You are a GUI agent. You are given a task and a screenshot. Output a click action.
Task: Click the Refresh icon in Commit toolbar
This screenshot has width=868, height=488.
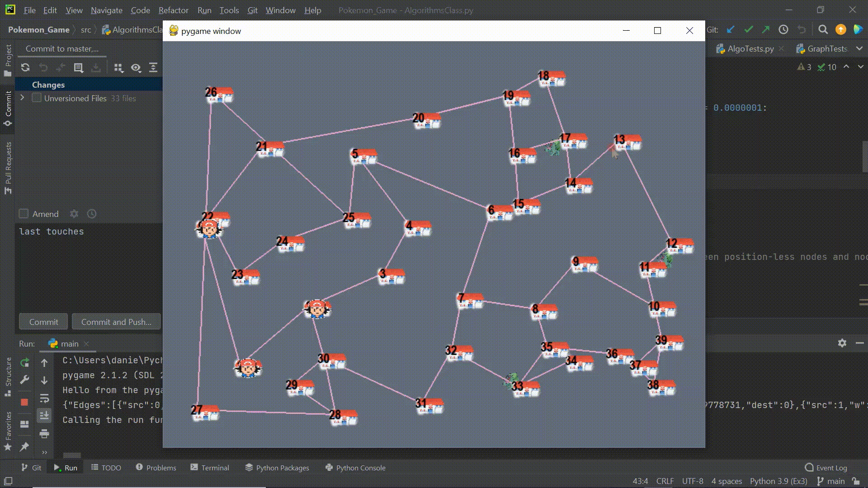pos(25,68)
